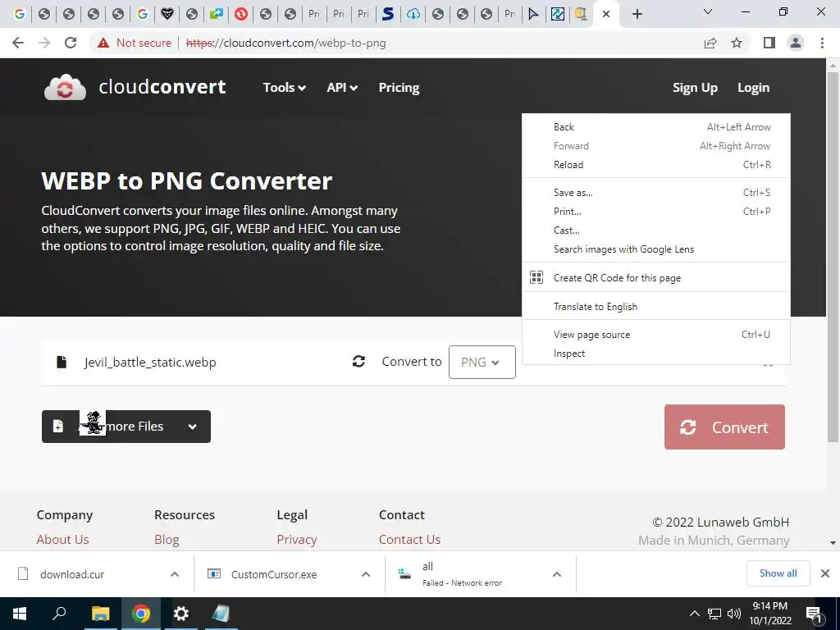Go back using the browser back arrow
Viewport: 840px width, 630px height.
click(x=18, y=43)
